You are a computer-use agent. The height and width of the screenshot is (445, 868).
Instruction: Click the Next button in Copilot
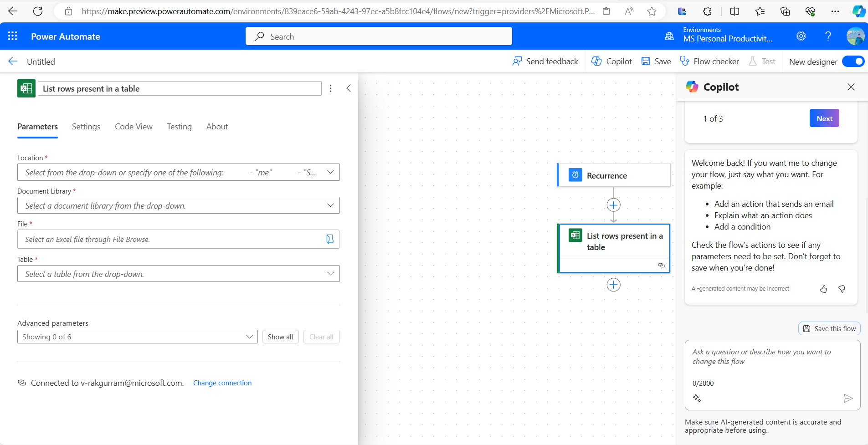pyautogui.click(x=824, y=118)
